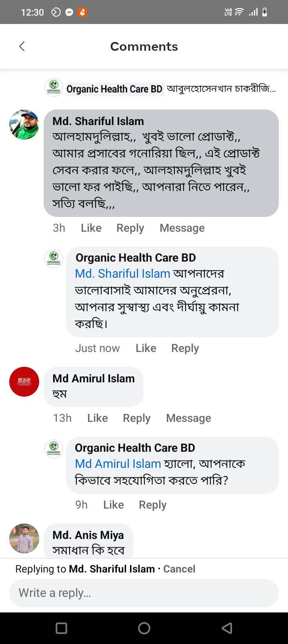Like Md Amirul Islam's comment
The width and height of the screenshot is (288, 644).
pyautogui.click(x=98, y=418)
